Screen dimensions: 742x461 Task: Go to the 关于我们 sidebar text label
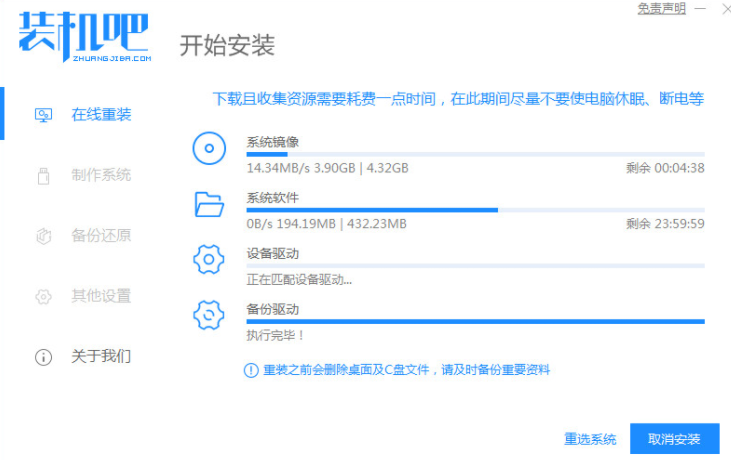click(x=101, y=357)
